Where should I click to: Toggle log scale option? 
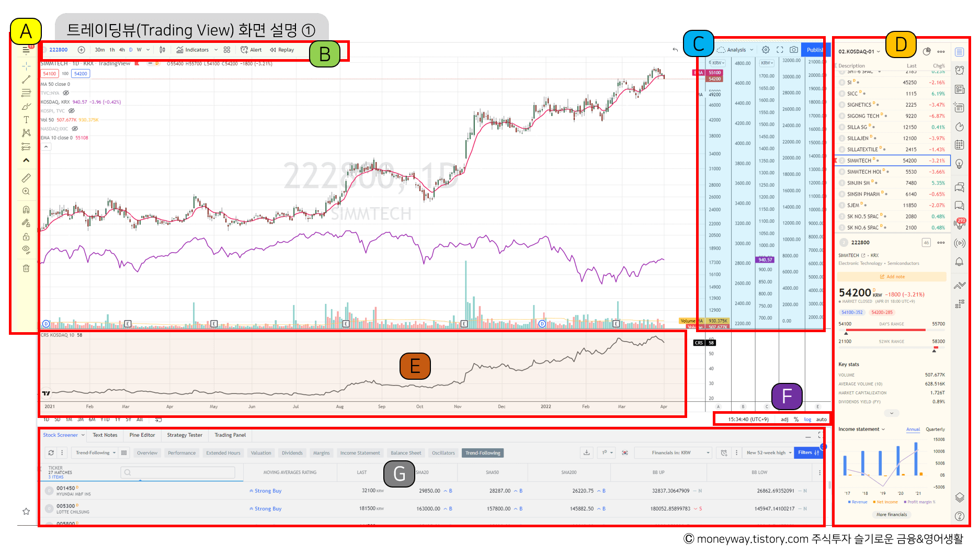(x=807, y=420)
